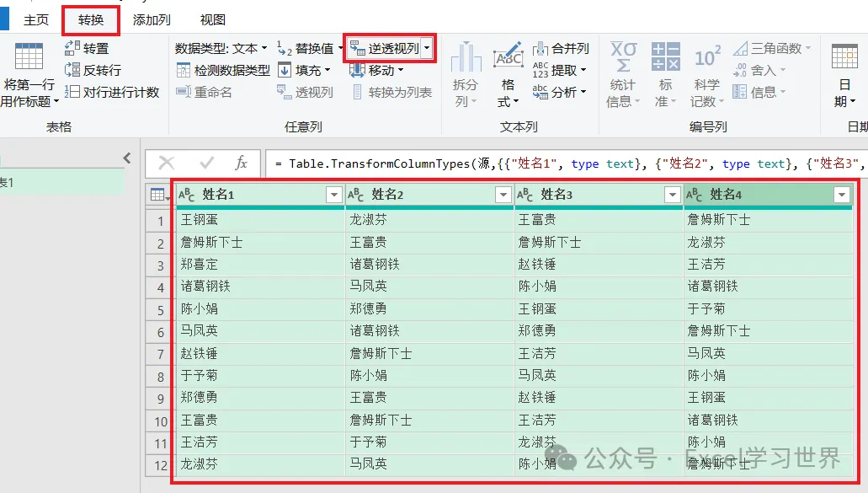Click the 转置 (Transpose) icon
The width and height of the screenshot is (868, 493).
click(x=72, y=48)
